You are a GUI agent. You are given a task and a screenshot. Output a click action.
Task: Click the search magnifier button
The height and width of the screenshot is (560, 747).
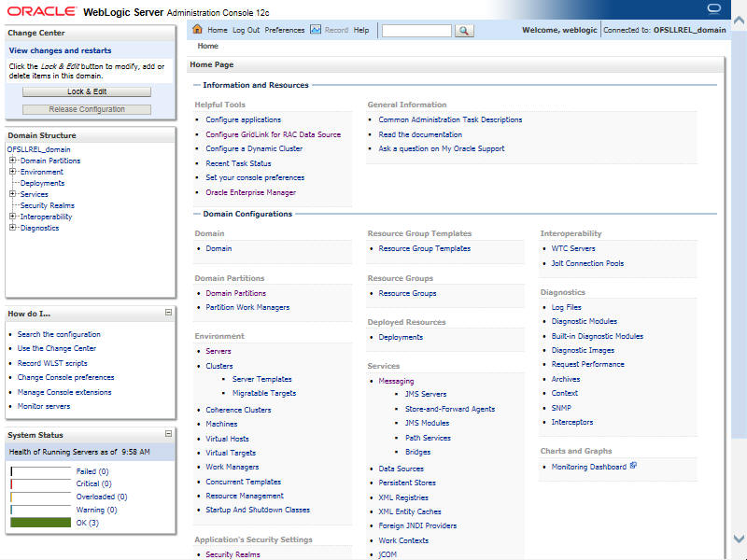[464, 31]
